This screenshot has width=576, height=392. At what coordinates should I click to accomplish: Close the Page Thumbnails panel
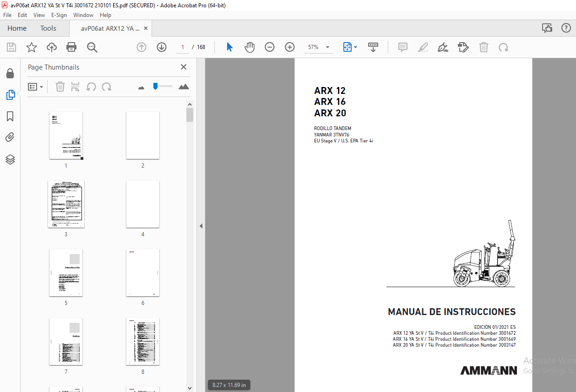click(x=184, y=67)
